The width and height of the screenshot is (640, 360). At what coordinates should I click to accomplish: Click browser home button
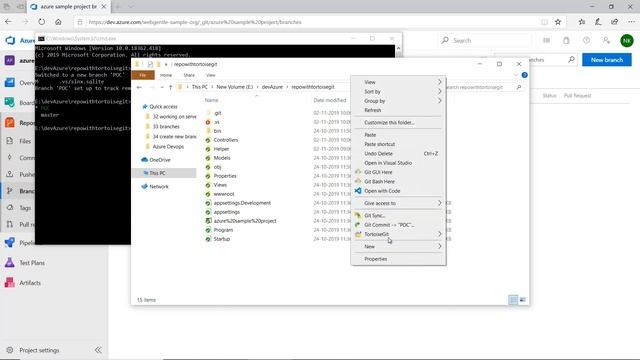pos(58,22)
